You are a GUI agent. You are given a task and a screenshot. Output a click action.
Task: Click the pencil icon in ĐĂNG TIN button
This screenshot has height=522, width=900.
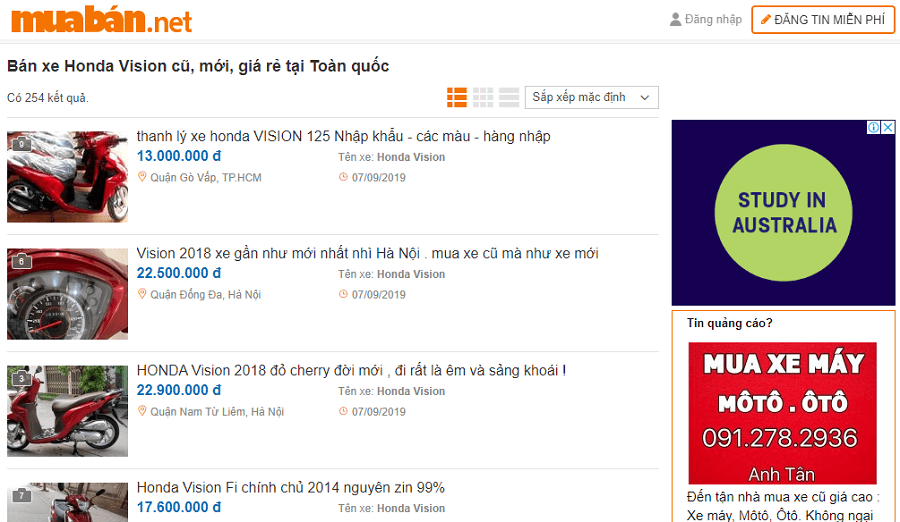coord(765,20)
